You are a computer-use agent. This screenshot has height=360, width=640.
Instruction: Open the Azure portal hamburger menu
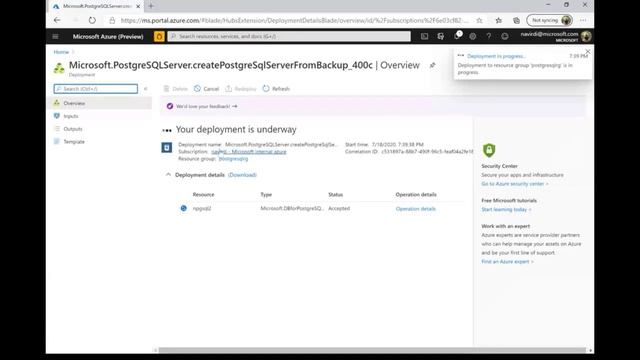[x=56, y=36]
